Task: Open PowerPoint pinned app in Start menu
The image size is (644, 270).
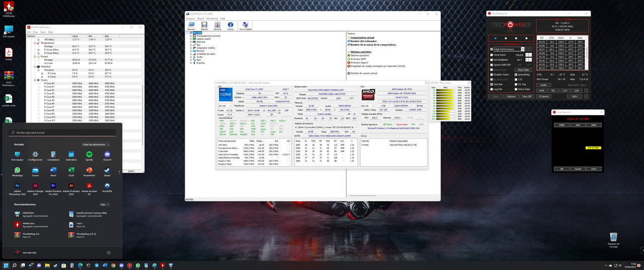Action: (89, 172)
